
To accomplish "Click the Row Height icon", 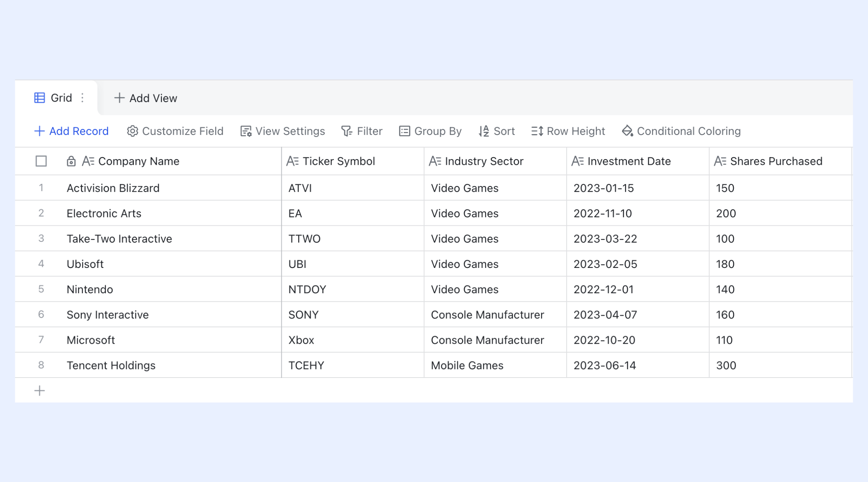I will (x=537, y=131).
